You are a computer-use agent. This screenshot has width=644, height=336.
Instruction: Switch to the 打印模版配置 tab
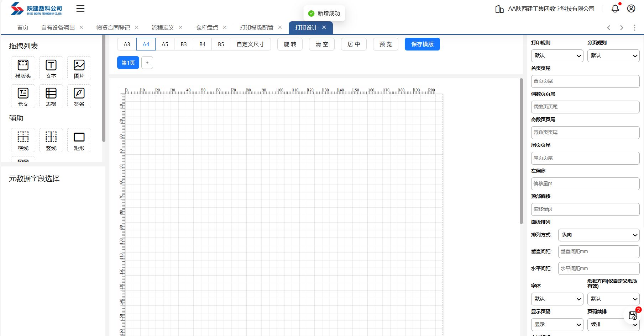point(256,28)
